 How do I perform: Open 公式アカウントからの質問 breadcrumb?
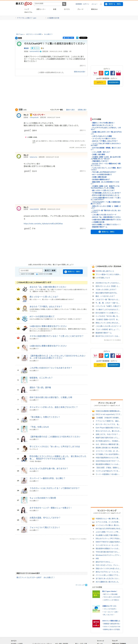[34, 34]
